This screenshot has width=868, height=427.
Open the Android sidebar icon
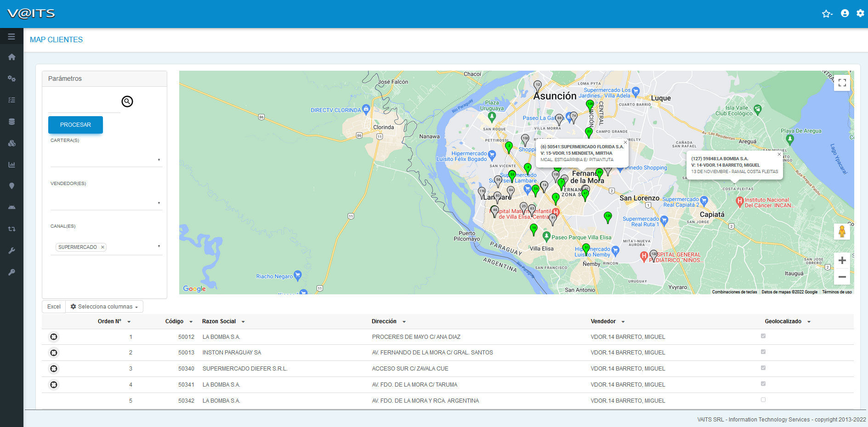[x=11, y=208]
